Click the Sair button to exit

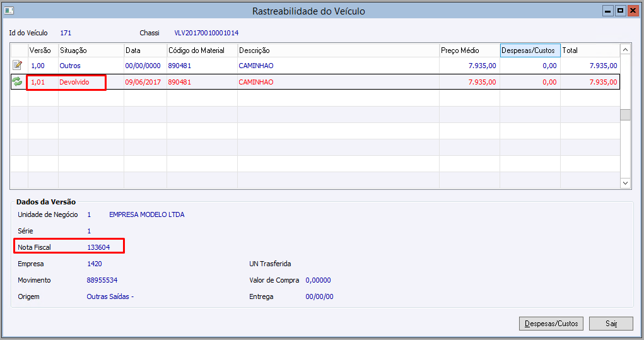pyautogui.click(x=611, y=324)
